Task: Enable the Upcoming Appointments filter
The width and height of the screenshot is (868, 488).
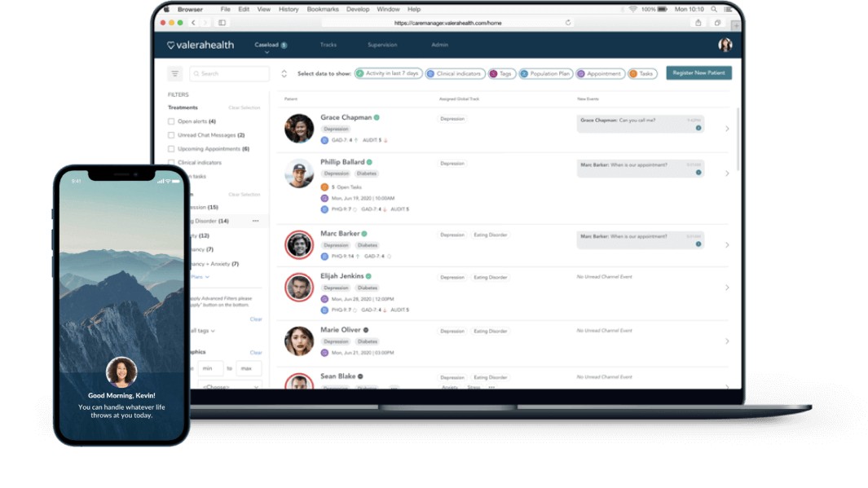Action: 171,149
